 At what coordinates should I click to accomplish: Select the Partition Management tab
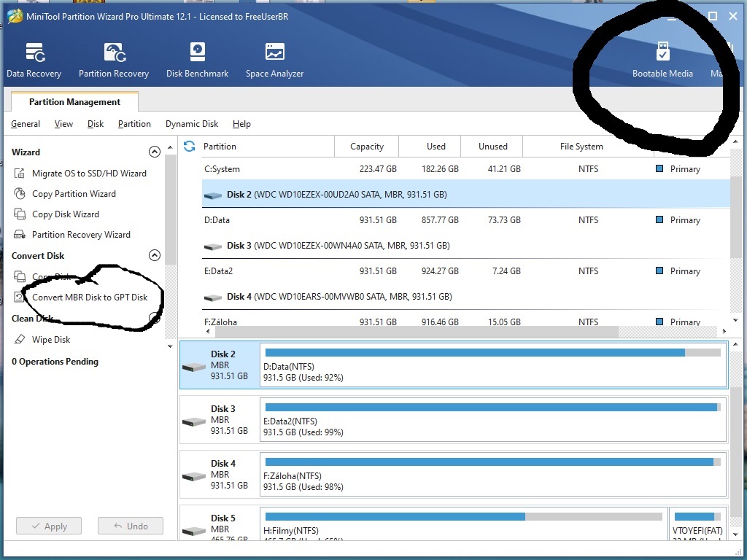pos(75,102)
